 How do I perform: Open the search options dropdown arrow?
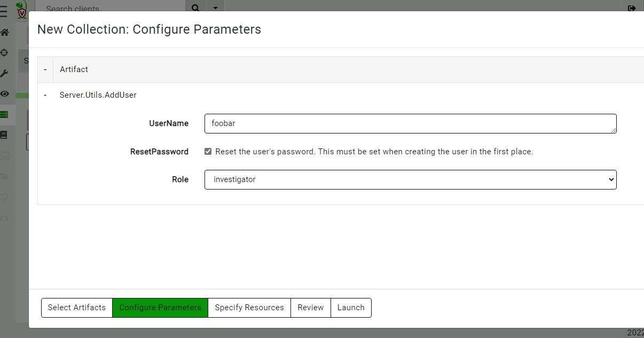point(215,9)
